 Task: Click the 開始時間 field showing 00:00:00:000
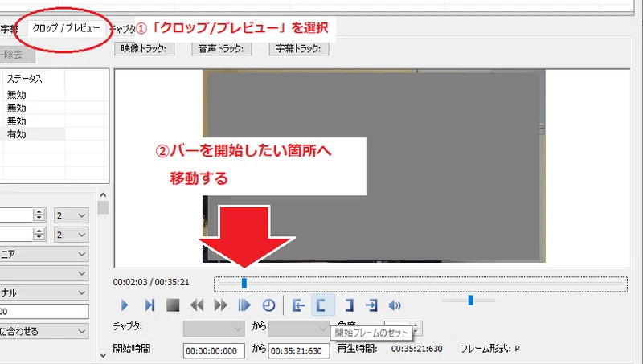[214, 351]
